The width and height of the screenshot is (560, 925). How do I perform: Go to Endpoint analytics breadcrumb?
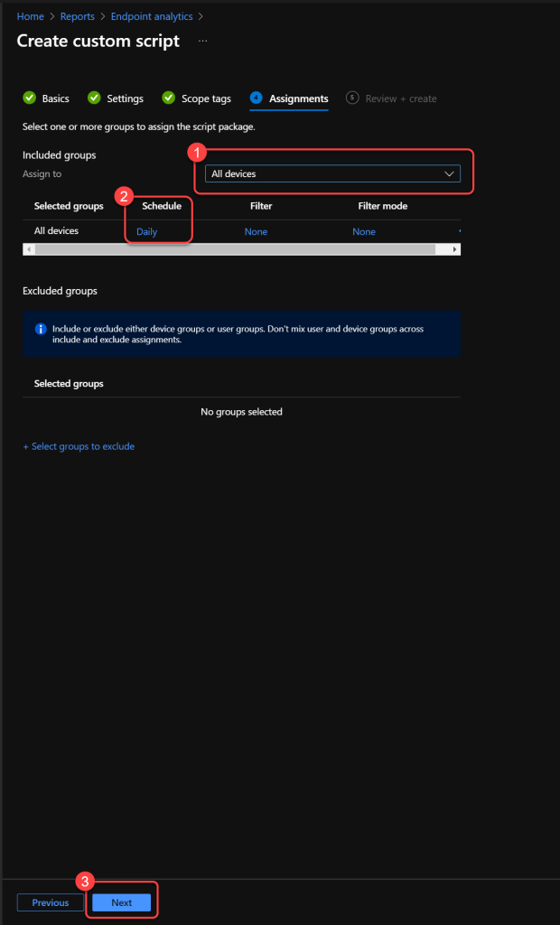(151, 16)
